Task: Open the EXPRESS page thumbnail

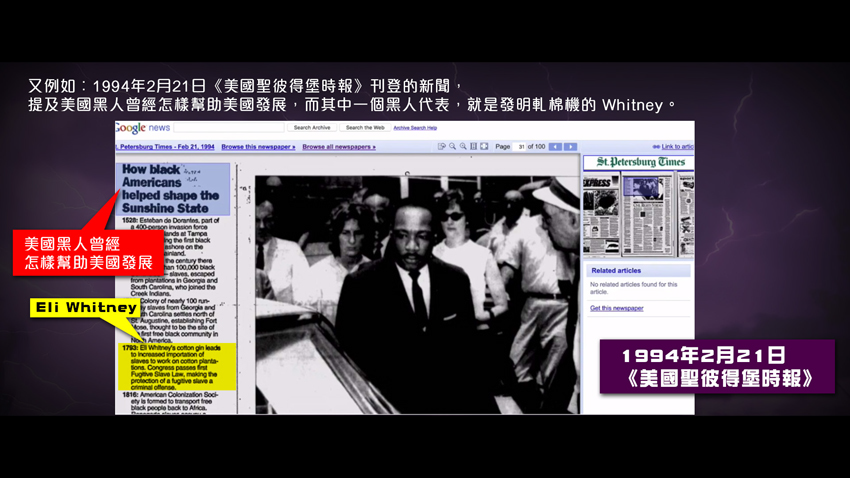Action: 601,214
